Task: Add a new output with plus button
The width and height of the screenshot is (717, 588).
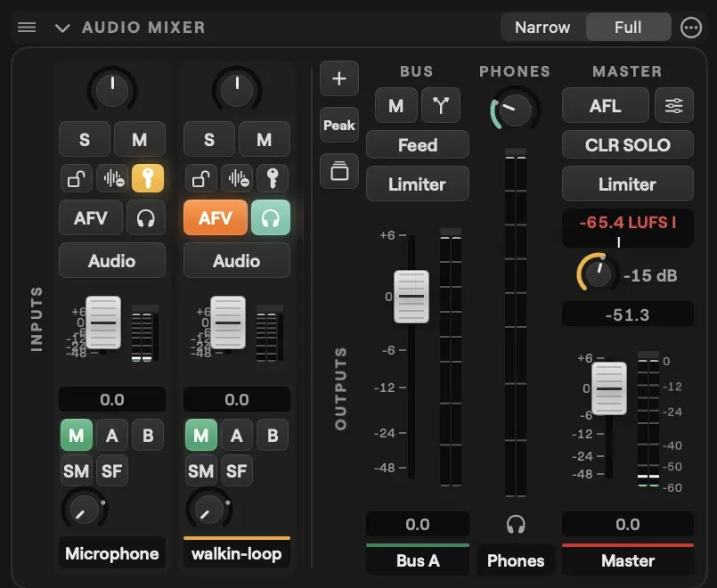Action: 339,78
